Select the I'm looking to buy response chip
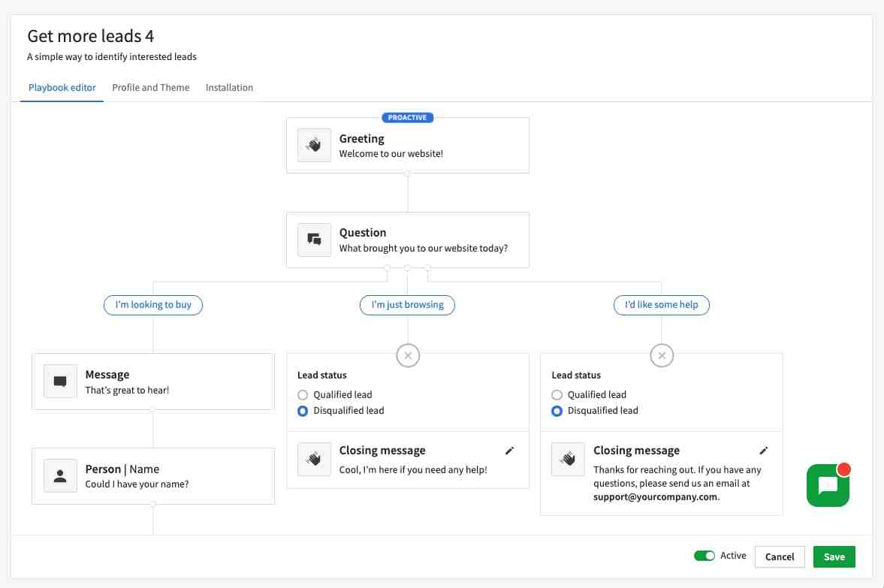Image resolution: width=884 pixels, height=588 pixels. pos(152,305)
